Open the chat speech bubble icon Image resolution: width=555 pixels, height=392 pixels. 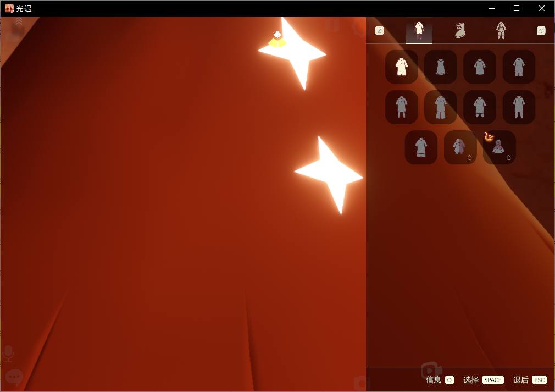pyautogui.click(x=14, y=378)
